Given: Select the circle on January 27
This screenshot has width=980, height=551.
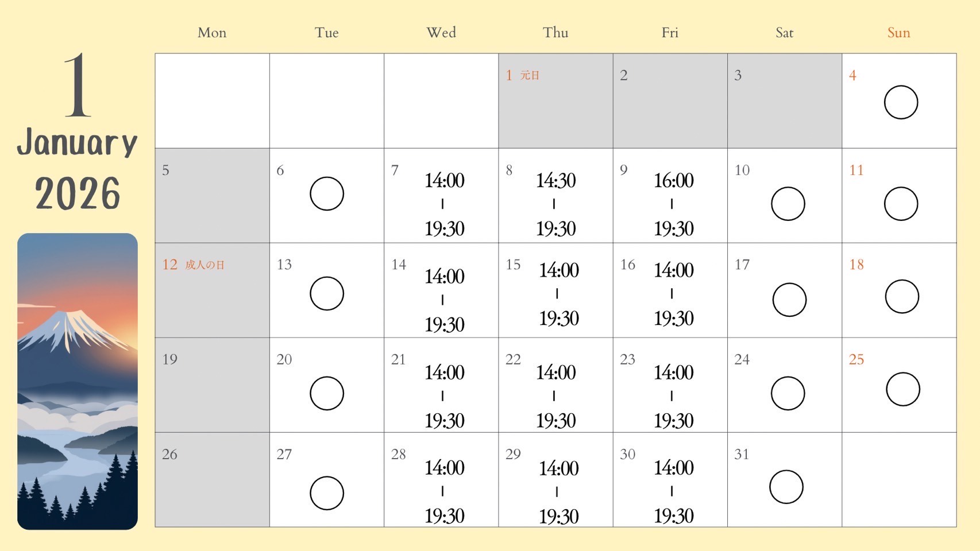Looking at the screenshot, I should point(327,493).
